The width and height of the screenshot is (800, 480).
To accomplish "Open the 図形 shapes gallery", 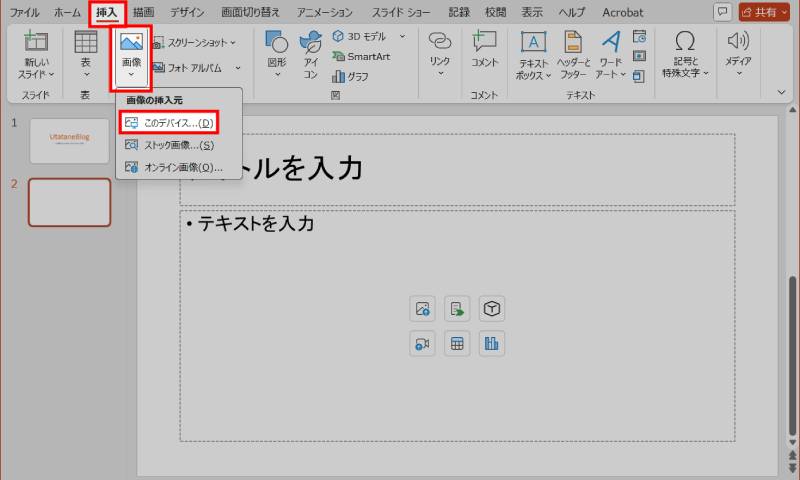I will [277, 54].
